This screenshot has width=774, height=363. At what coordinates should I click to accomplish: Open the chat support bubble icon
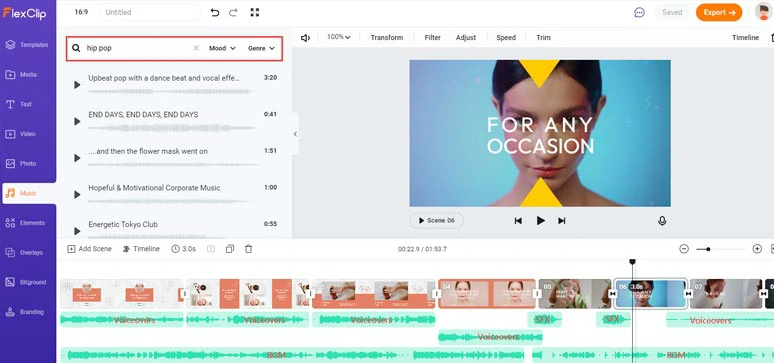click(639, 13)
